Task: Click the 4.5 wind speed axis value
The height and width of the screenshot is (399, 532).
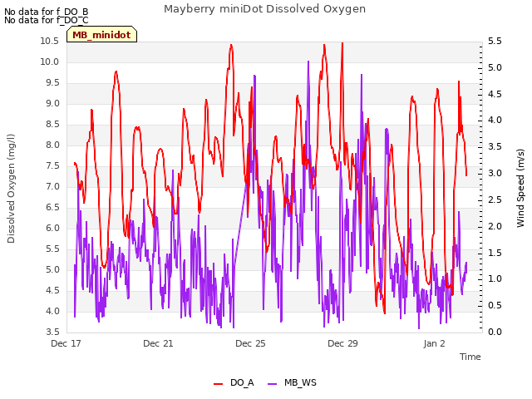Action: (x=495, y=94)
